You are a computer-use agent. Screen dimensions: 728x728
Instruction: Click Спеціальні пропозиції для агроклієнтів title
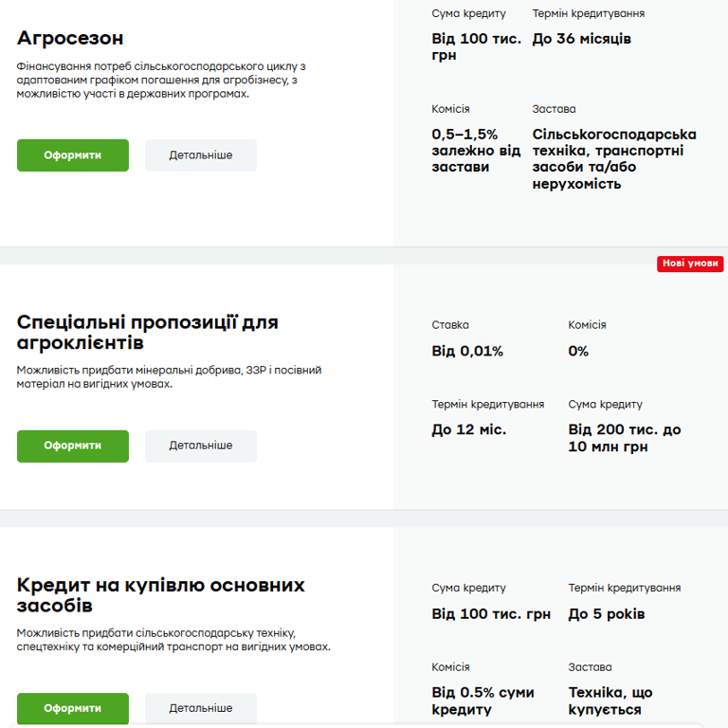click(147, 332)
